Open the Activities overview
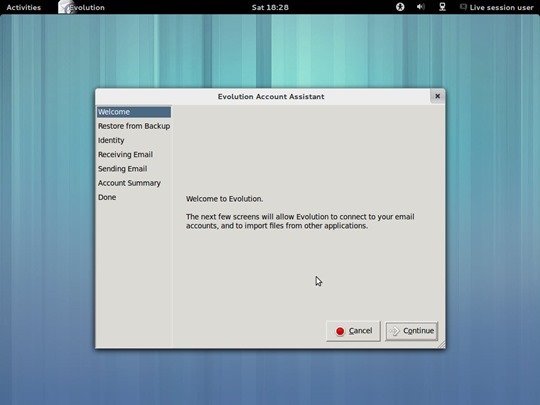 pyautogui.click(x=23, y=7)
